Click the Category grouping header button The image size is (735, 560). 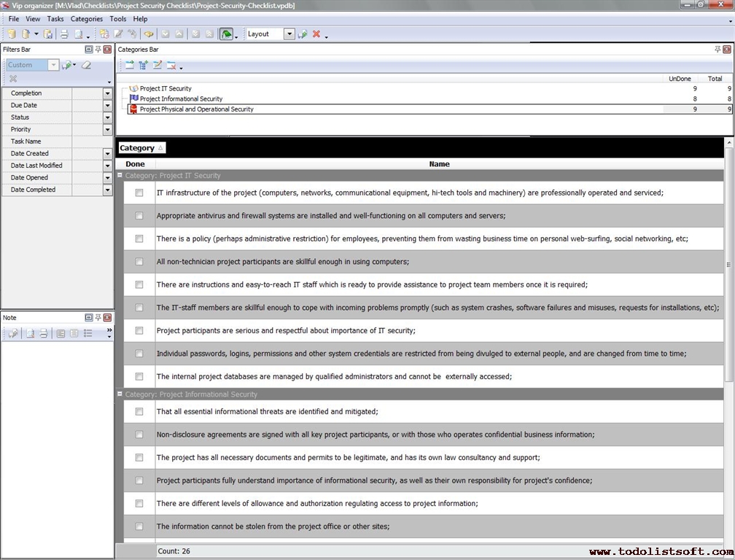(x=141, y=148)
